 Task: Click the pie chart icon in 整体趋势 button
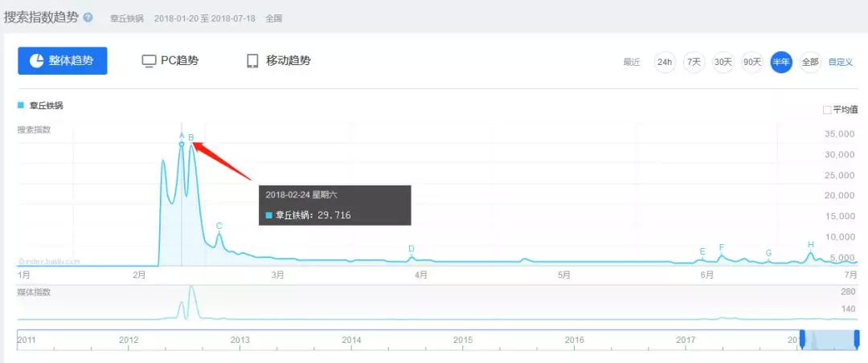tap(36, 61)
